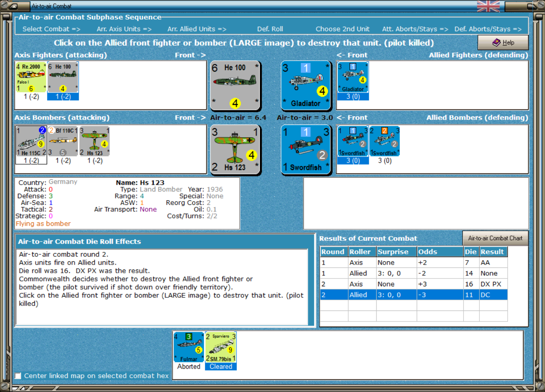545x392 pixels.
Task: Select the large Hs 123 front bomber
Action: click(x=235, y=150)
